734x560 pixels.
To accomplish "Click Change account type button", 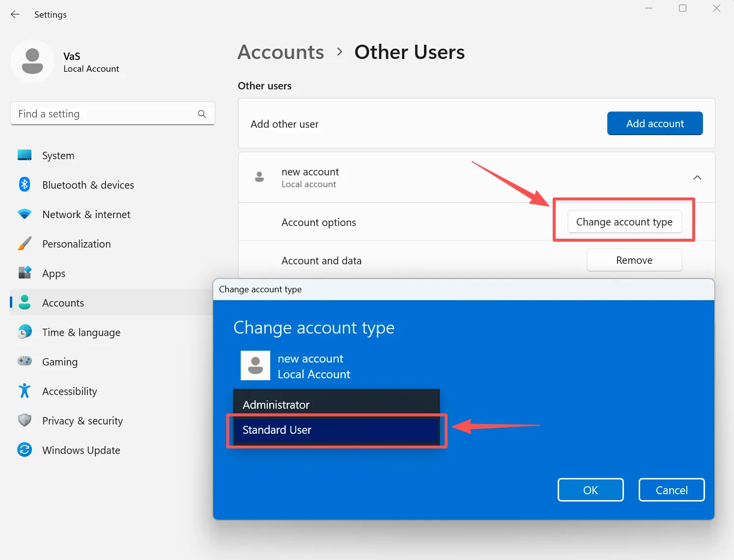I will (x=624, y=222).
